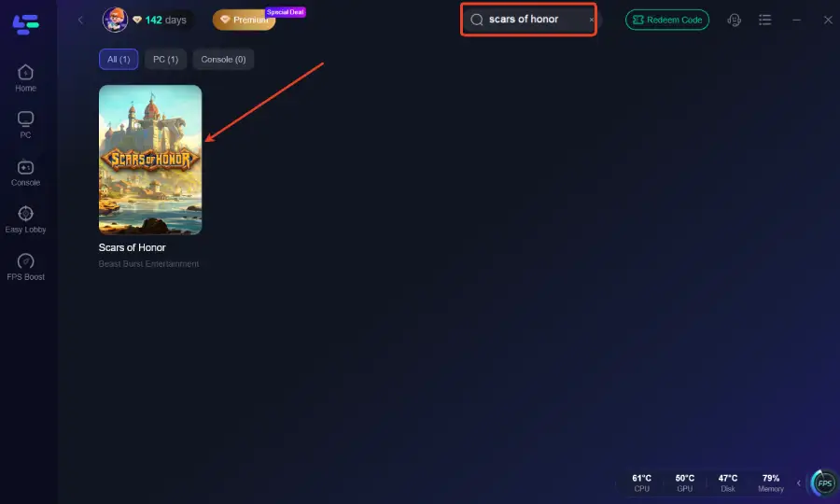
Task: Open Easy Lobby from sidebar
Action: point(25,219)
